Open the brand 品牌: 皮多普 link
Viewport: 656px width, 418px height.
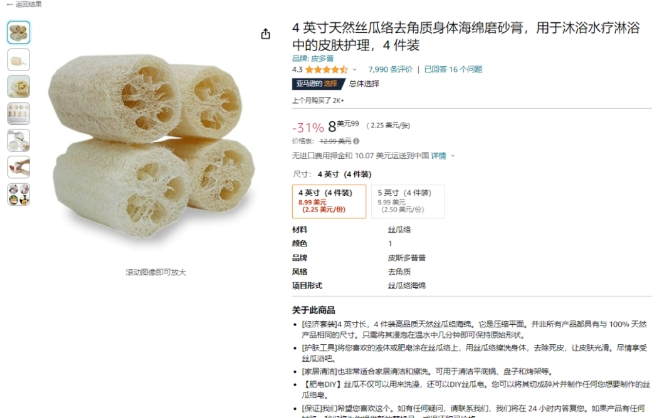pos(313,59)
